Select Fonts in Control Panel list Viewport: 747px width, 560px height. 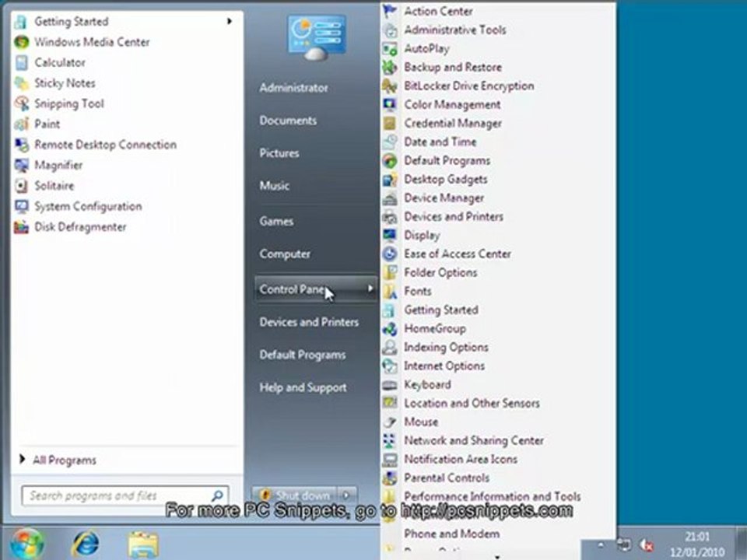coord(417,291)
